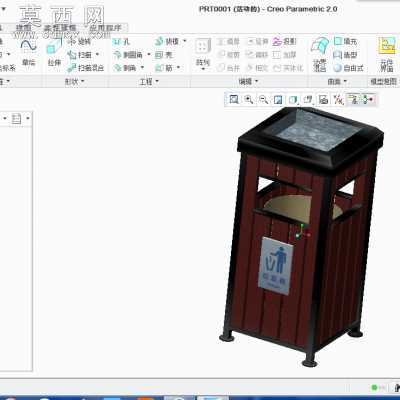Expand the Editing (编辑) group menu

click(248, 81)
